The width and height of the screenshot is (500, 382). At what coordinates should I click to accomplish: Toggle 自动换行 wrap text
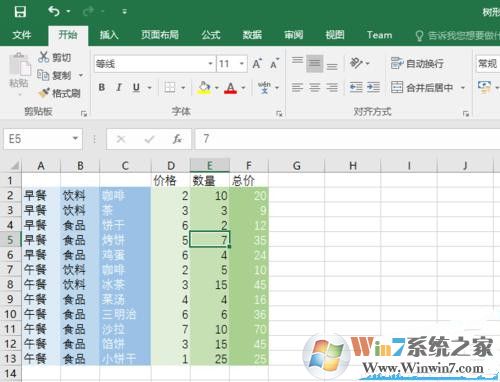[417, 63]
